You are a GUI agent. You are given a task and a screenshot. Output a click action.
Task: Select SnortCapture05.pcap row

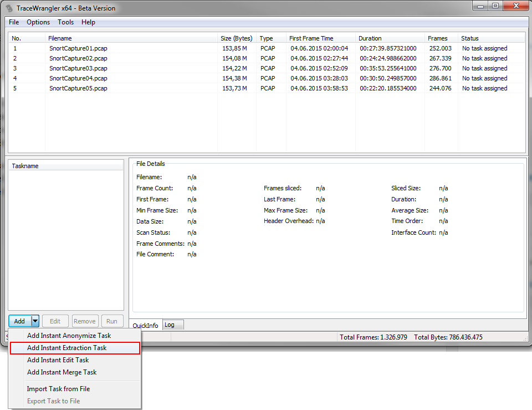[267, 88]
